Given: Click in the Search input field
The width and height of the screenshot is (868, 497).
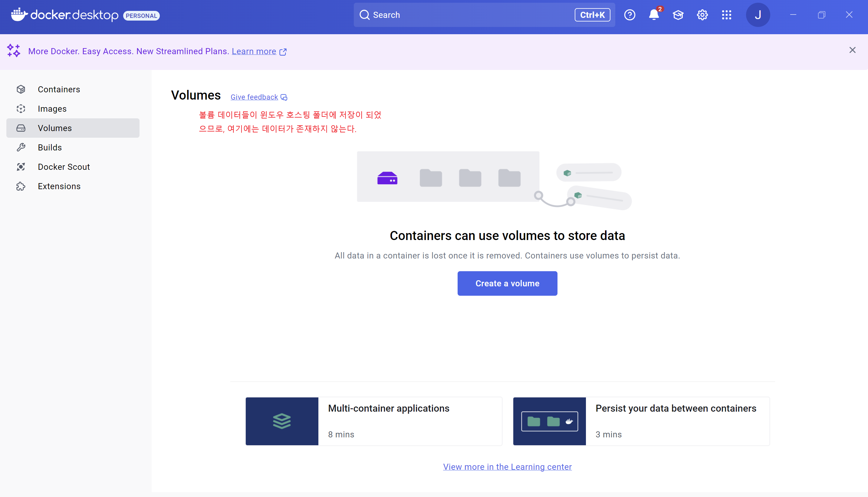Looking at the screenshot, I should click(x=471, y=15).
